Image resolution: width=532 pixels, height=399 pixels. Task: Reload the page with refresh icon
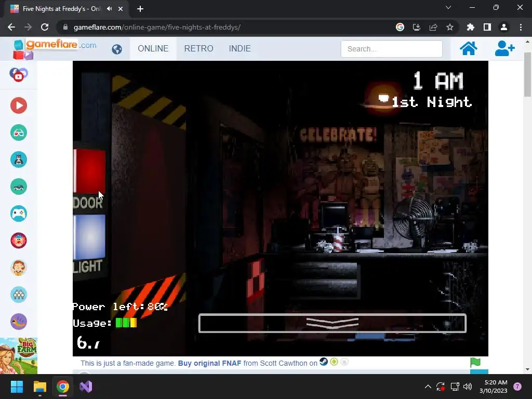point(45,27)
